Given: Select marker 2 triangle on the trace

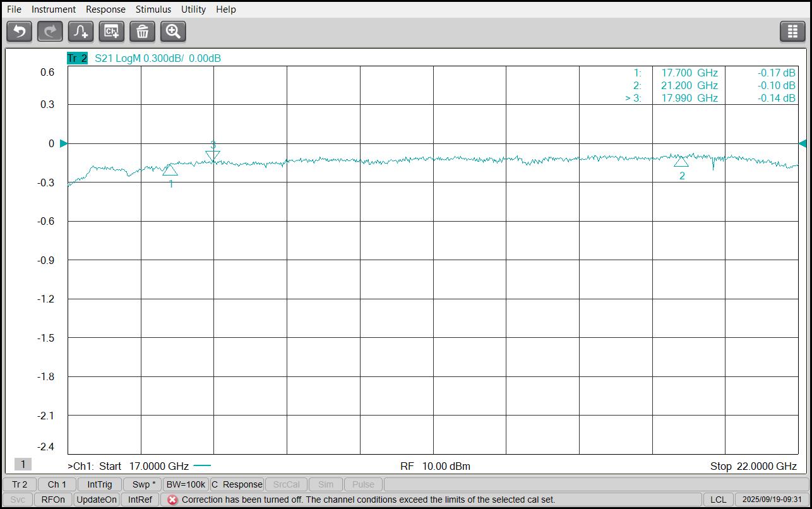Looking at the screenshot, I should point(681,162).
